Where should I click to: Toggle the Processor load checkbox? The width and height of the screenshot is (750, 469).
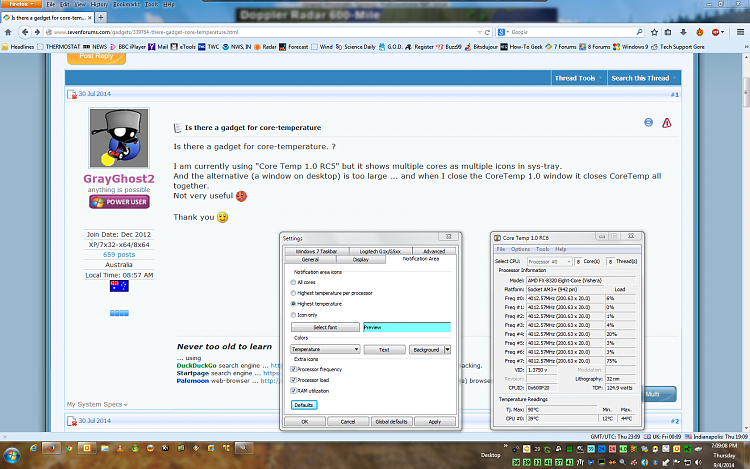click(294, 380)
